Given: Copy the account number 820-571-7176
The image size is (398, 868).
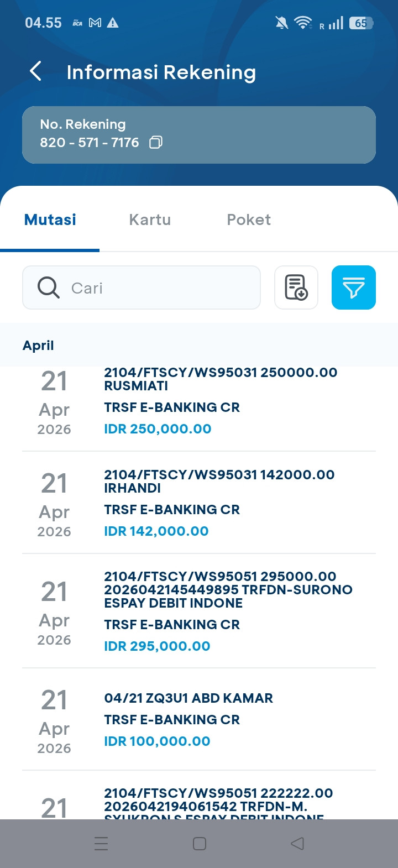Looking at the screenshot, I should [156, 143].
